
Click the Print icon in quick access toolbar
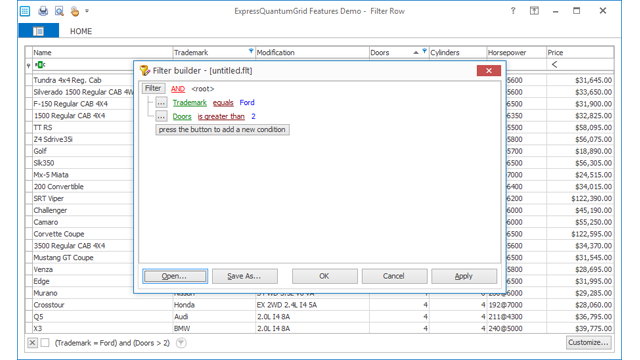[x=43, y=11]
